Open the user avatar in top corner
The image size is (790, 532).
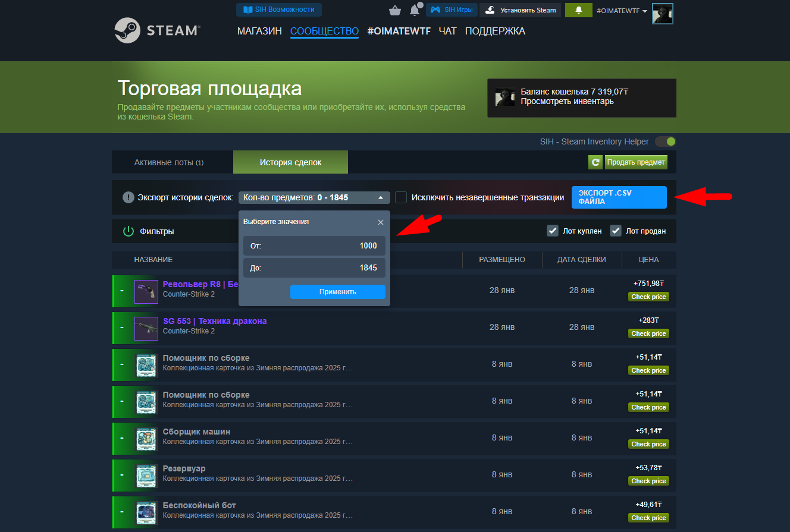(x=662, y=14)
